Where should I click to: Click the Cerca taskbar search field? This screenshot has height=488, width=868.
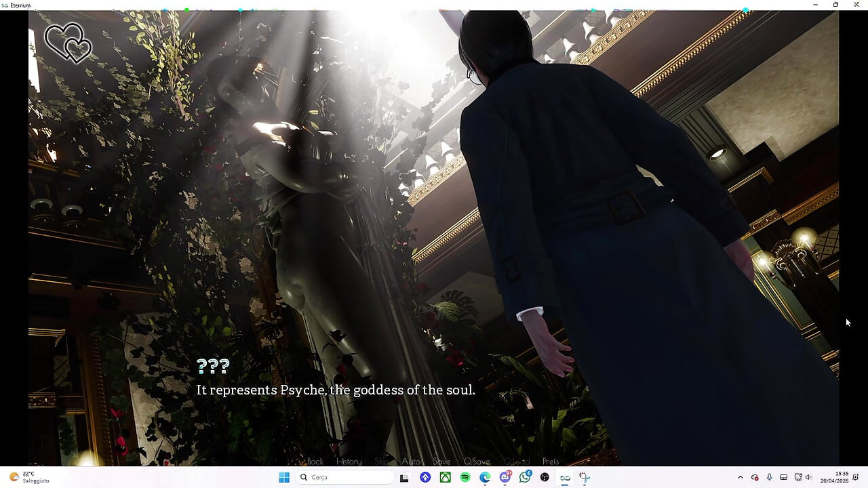click(x=344, y=477)
